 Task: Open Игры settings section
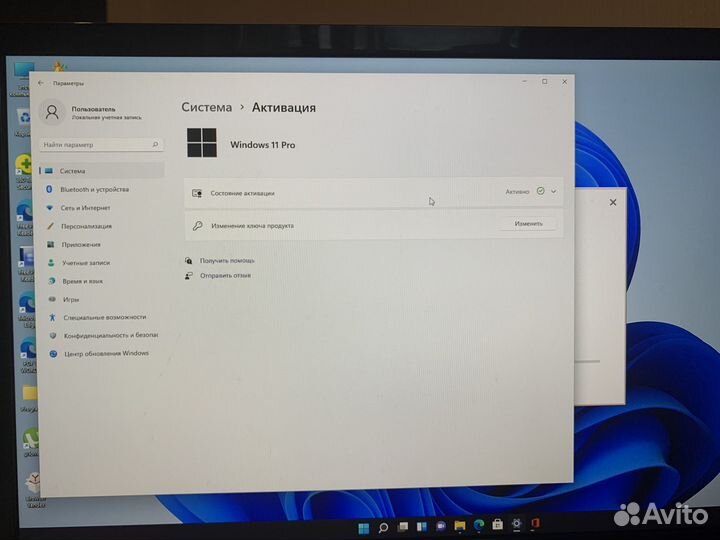[x=71, y=299]
